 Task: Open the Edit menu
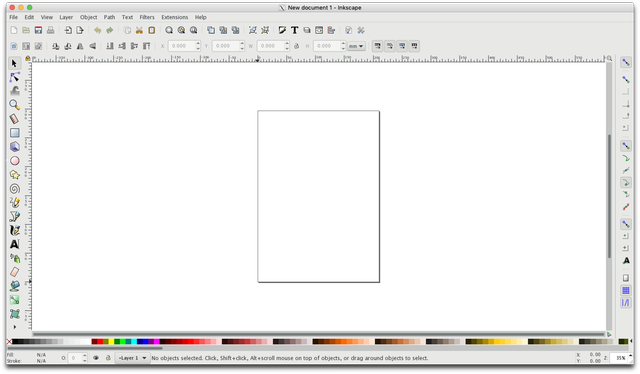[29, 17]
